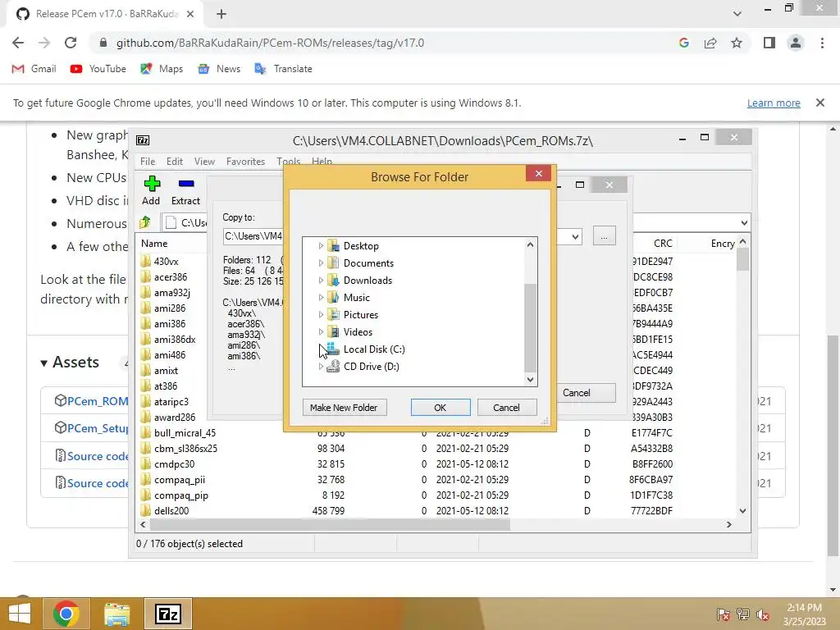The image size is (840, 630).
Task: Click the Copy to path field
Action: tap(253, 236)
